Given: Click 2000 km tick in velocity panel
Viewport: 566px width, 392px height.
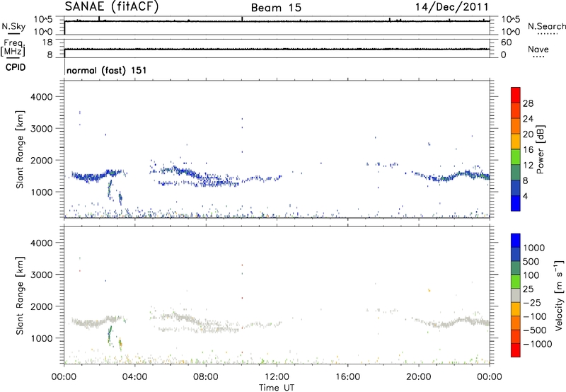Looking at the screenshot, I should [x=41, y=306].
